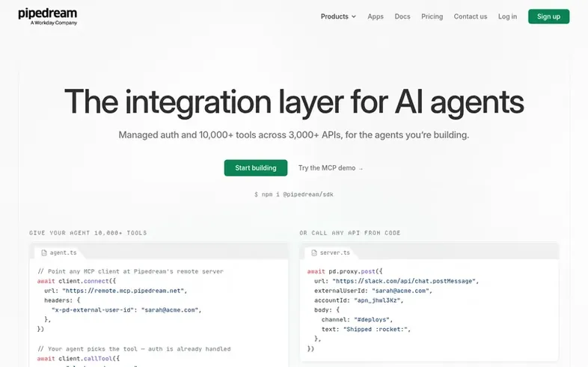The width and height of the screenshot is (588, 367).
Task: Click the green Sign up button
Action: (x=548, y=16)
